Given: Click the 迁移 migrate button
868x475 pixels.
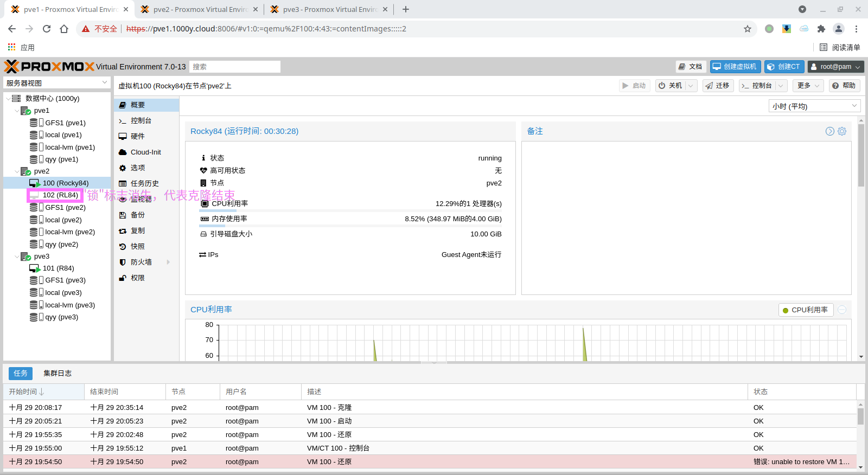Looking at the screenshot, I should (718, 86).
